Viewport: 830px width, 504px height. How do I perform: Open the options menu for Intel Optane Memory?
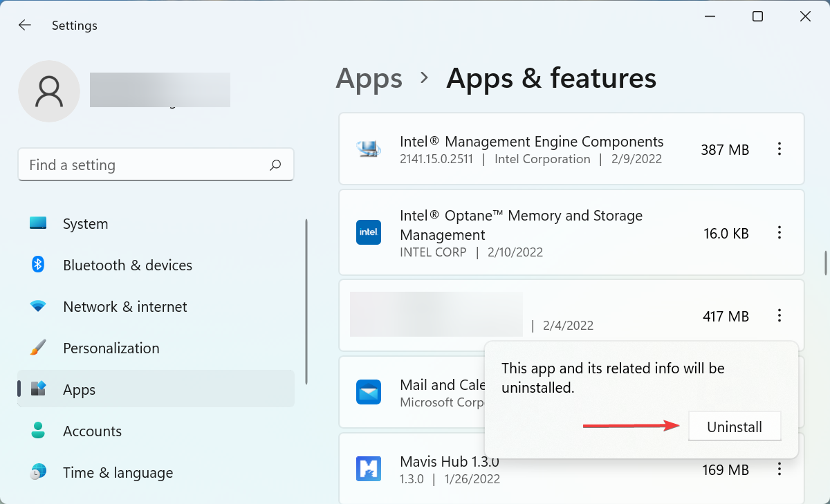click(x=780, y=232)
